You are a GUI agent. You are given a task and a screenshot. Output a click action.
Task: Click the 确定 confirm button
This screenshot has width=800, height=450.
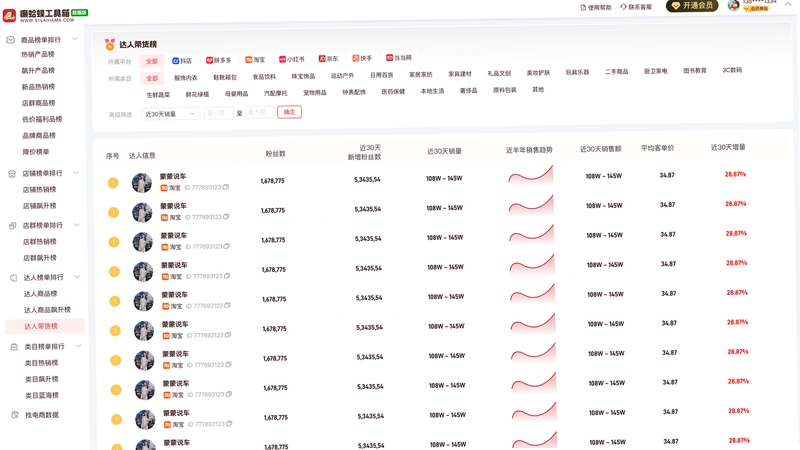(x=289, y=112)
